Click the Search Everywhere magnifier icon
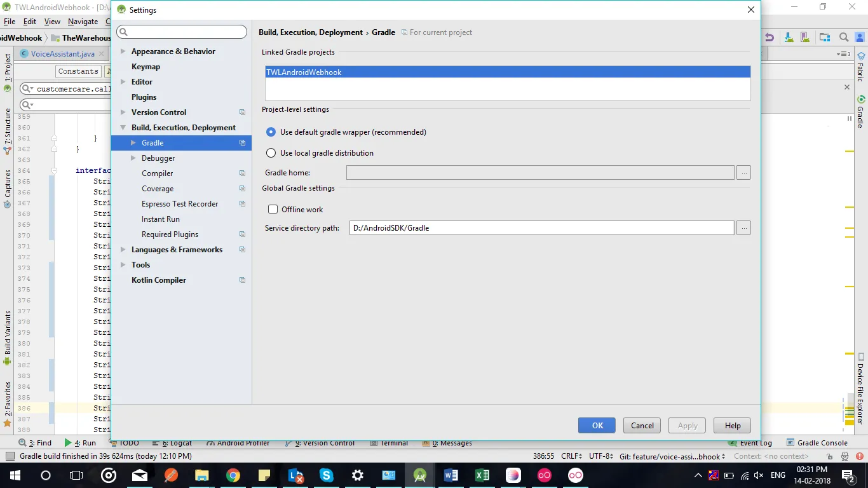This screenshot has width=868, height=488. click(x=844, y=37)
